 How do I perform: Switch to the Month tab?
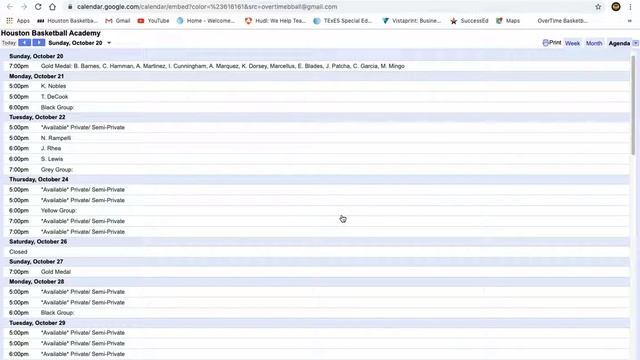pos(594,43)
